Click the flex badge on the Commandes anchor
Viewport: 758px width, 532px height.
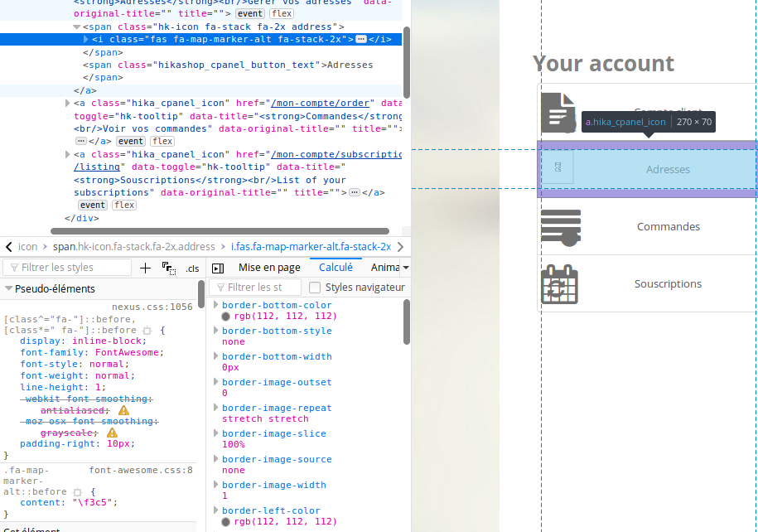pyautogui.click(x=162, y=142)
